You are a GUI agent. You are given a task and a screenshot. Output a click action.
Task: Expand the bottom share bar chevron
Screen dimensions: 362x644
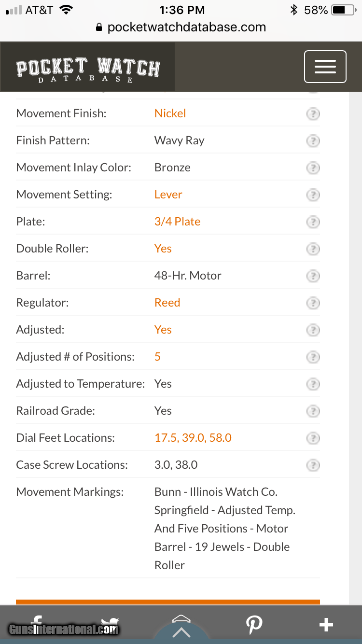point(181,630)
